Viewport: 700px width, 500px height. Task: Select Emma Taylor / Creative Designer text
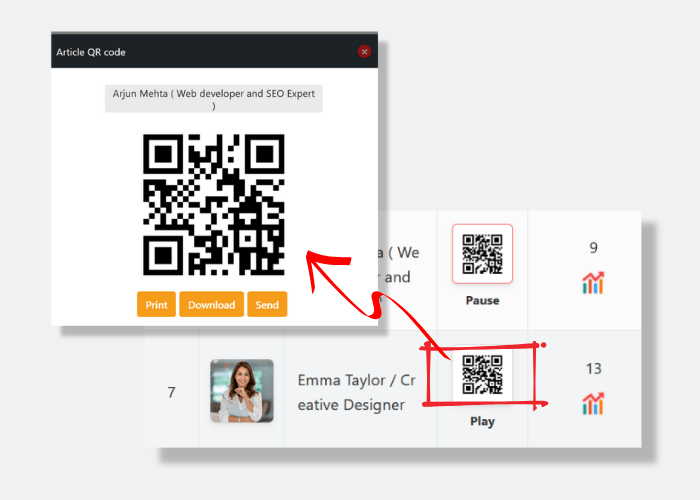tap(358, 392)
